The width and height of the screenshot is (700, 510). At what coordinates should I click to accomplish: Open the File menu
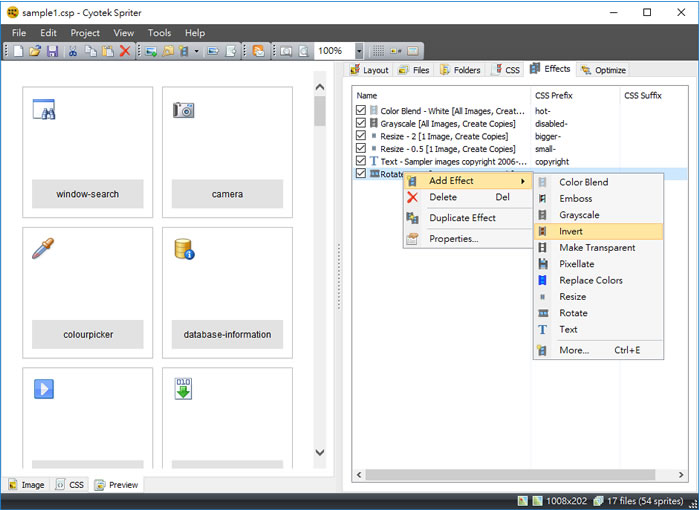pos(19,33)
